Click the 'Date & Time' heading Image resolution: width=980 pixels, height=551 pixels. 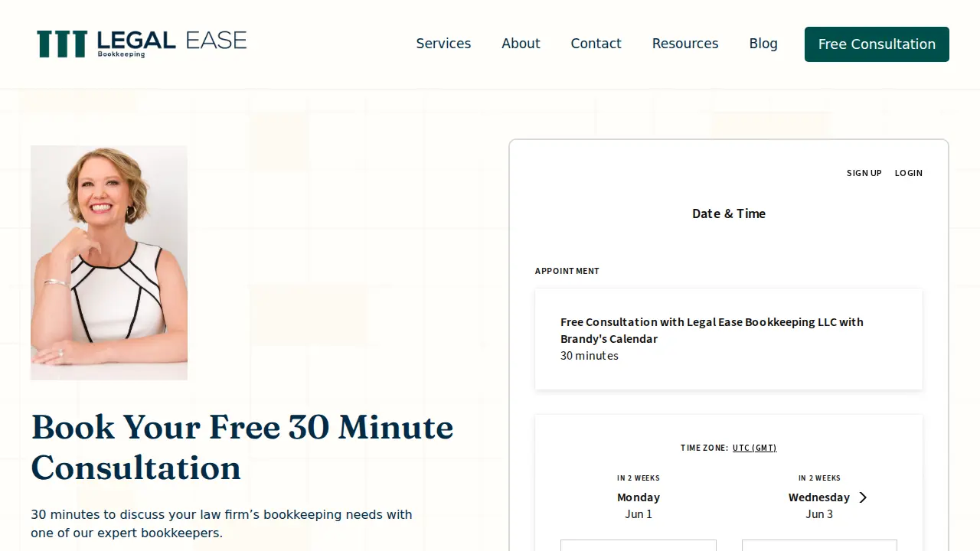point(729,214)
